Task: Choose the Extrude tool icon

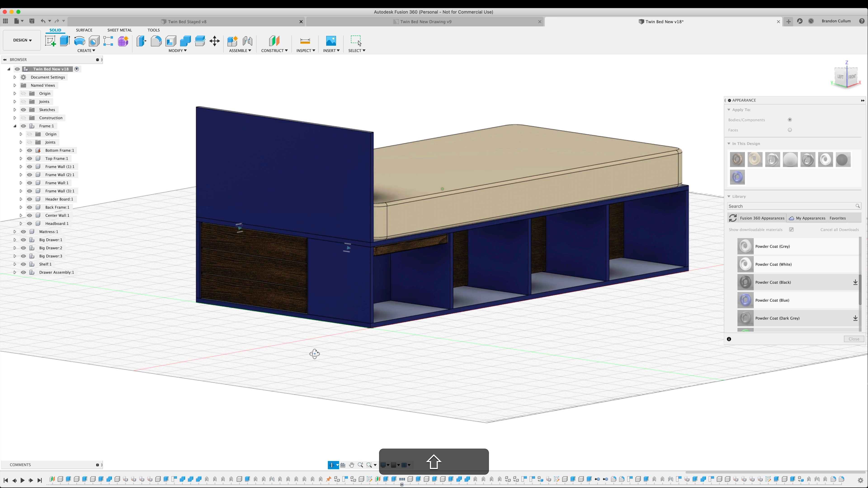Action: 65,41
